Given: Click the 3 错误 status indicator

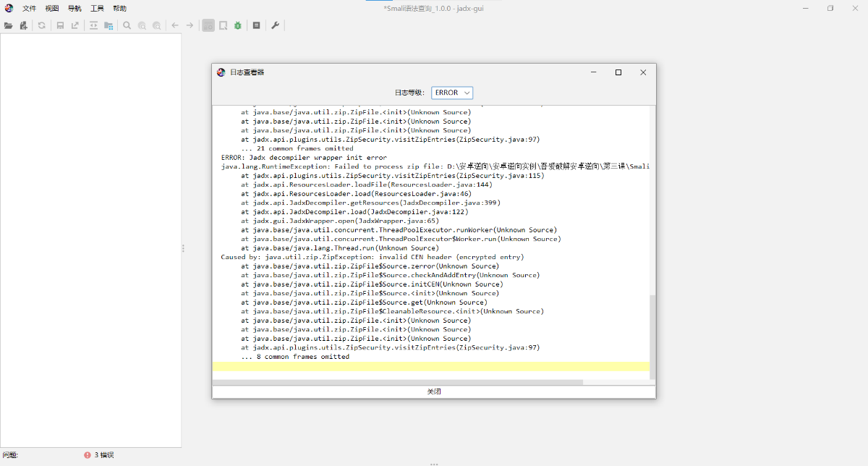Looking at the screenshot, I should tap(99, 455).
